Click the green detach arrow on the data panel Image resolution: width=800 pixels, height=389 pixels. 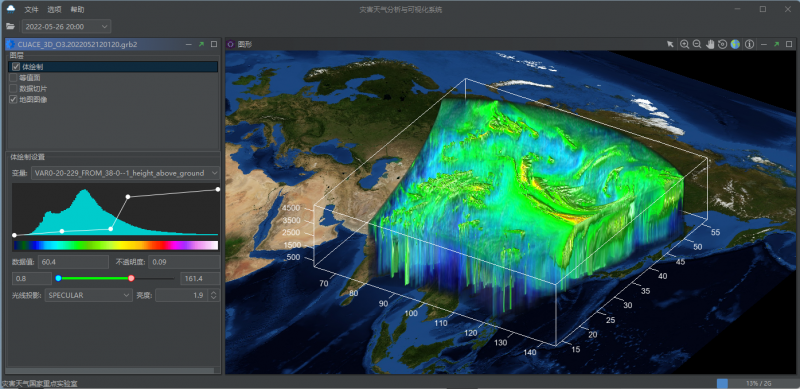tap(202, 44)
